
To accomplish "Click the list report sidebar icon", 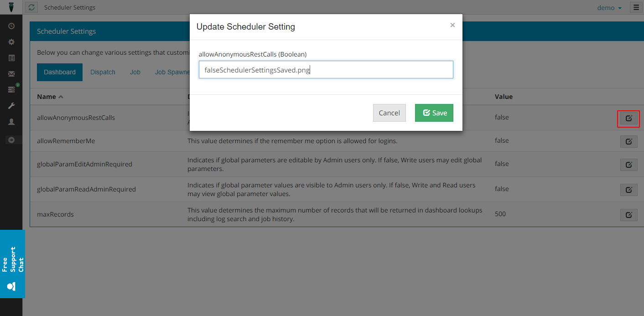I will click(x=11, y=58).
